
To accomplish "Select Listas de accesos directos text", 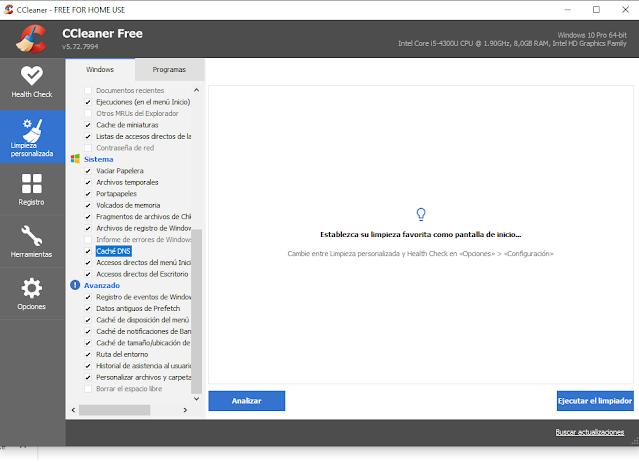I will point(143,136).
